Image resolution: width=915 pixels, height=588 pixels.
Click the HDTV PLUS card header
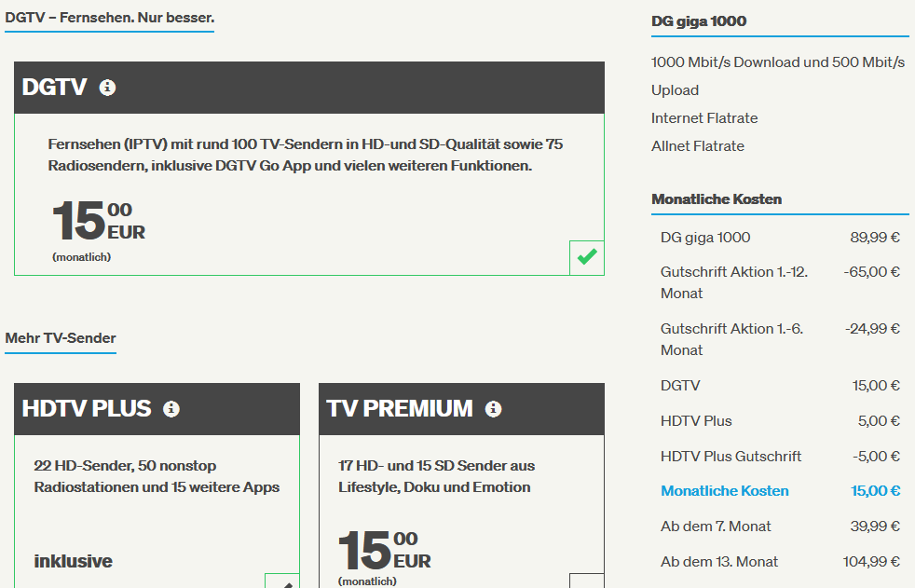click(x=157, y=409)
